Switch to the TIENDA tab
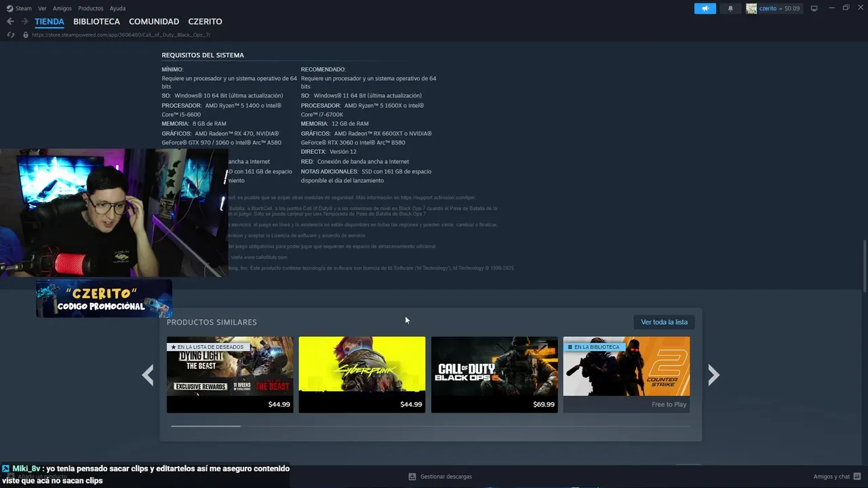This screenshot has width=868, height=488. (x=50, y=22)
